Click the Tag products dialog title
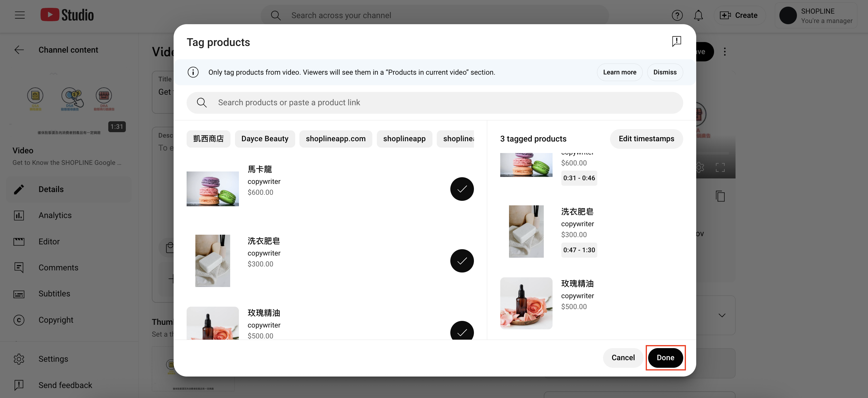Image resolution: width=868 pixels, height=398 pixels. 218,42
